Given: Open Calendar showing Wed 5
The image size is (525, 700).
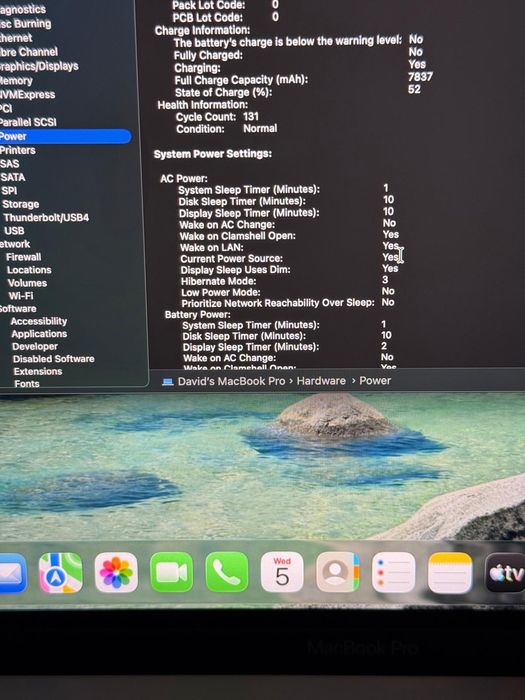Looking at the screenshot, I should (x=282, y=572).
